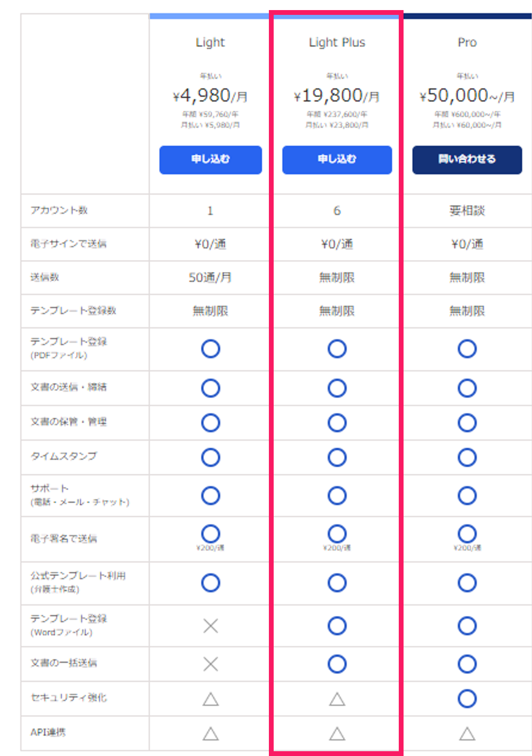Viewport: 532px width, 756px height.
Task: Click the X mark for Light bulk document sending
Action: [210, 664]
